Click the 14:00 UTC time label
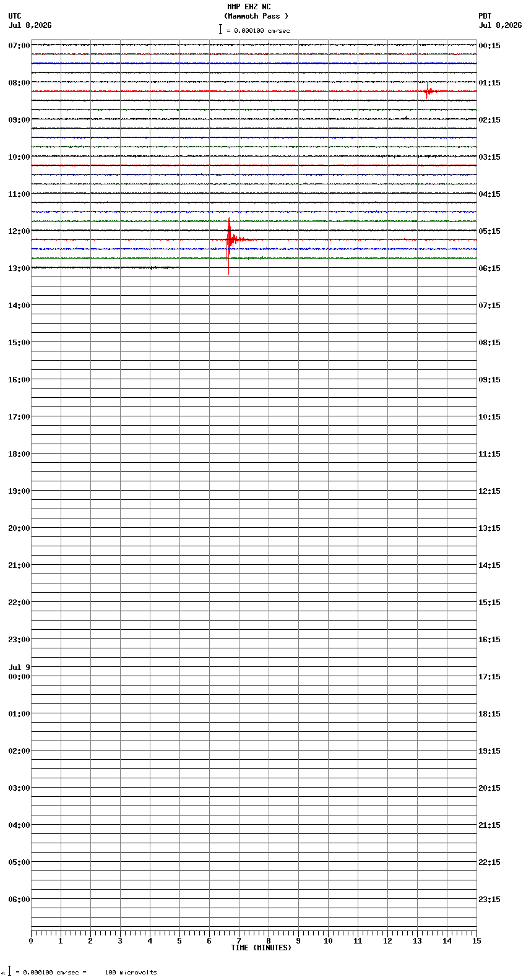The image size is (526, 980). [19, 306]
